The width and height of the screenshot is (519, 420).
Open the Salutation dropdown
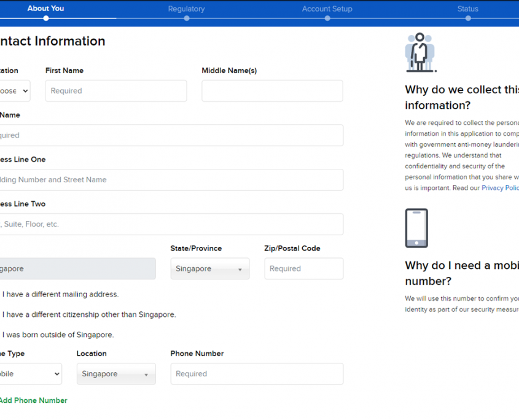click(x=15, y=91)
